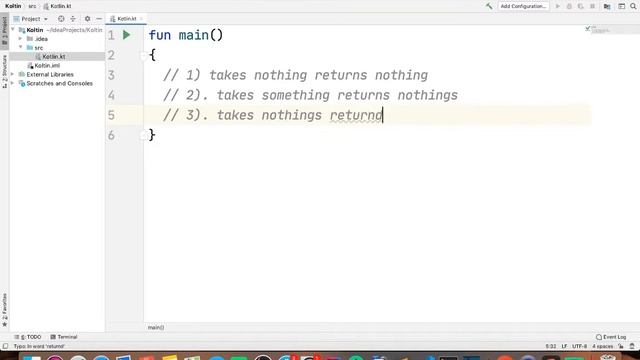The height and width of the screenshot is (360, 640).
Task: Open the TODO tool window tab
Action: [28, 337]
